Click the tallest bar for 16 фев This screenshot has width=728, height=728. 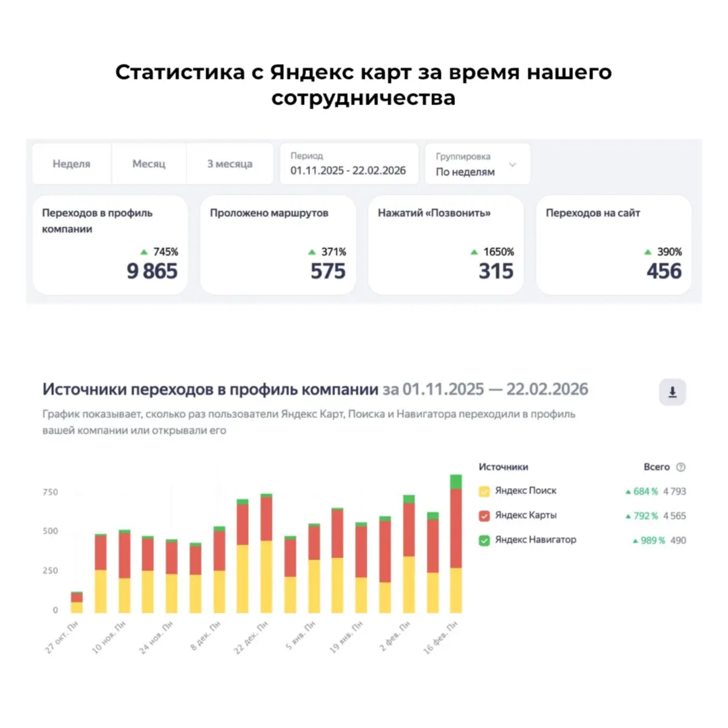coord(456,544)
